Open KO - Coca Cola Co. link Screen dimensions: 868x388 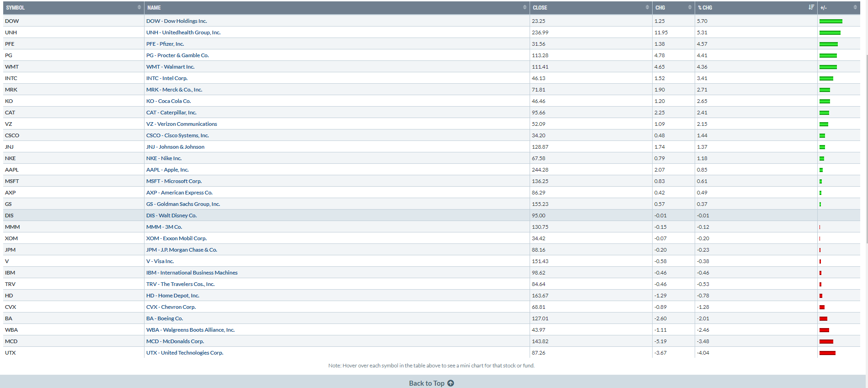169,101
